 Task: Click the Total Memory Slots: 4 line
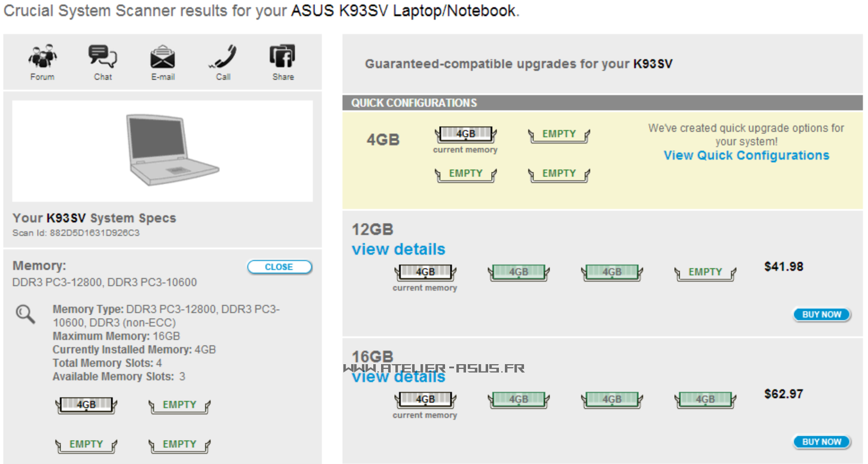[107, 363]
